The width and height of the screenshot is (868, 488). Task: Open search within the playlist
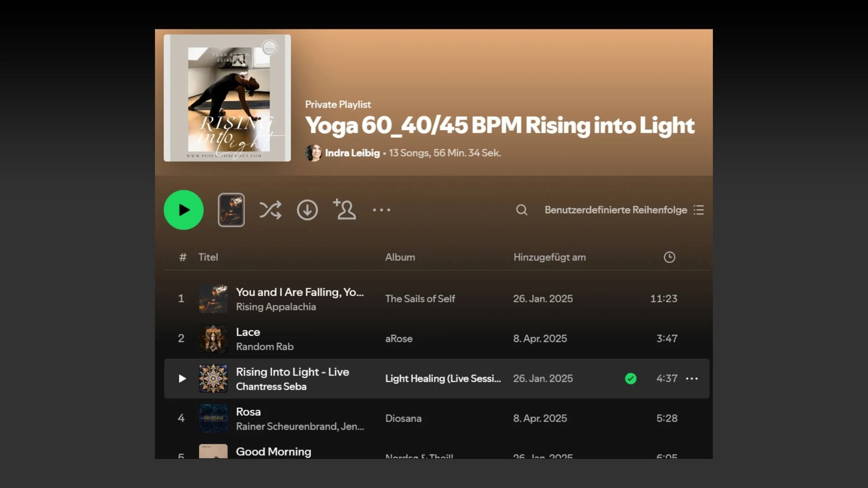point(522,210)
